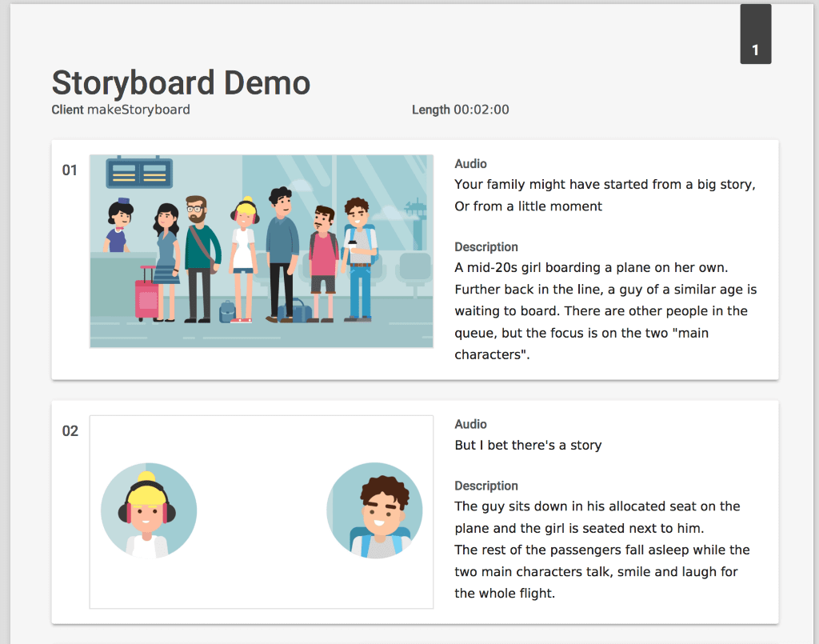
Task: Select frame number 01 label
Action: tap(70, 170)
